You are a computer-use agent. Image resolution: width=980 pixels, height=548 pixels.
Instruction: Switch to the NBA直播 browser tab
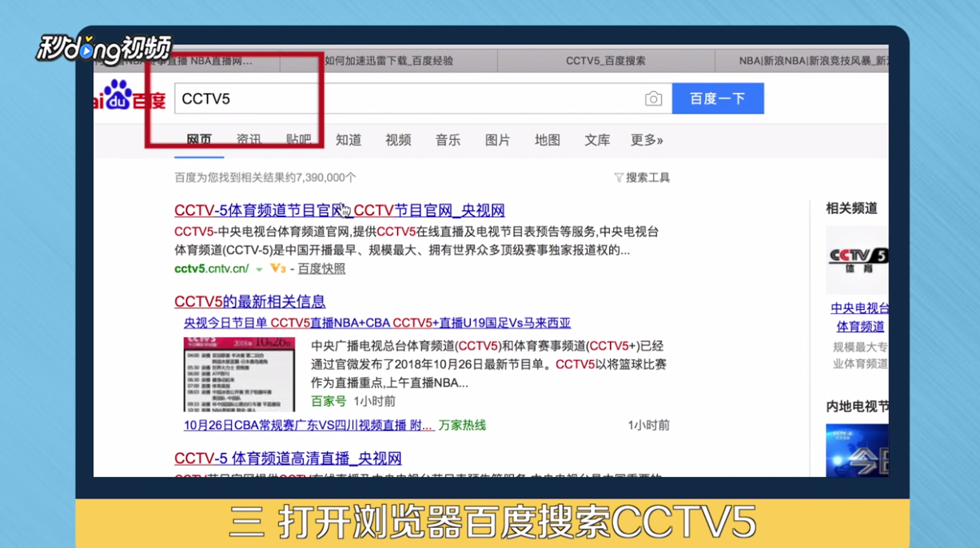click(186, 61)
